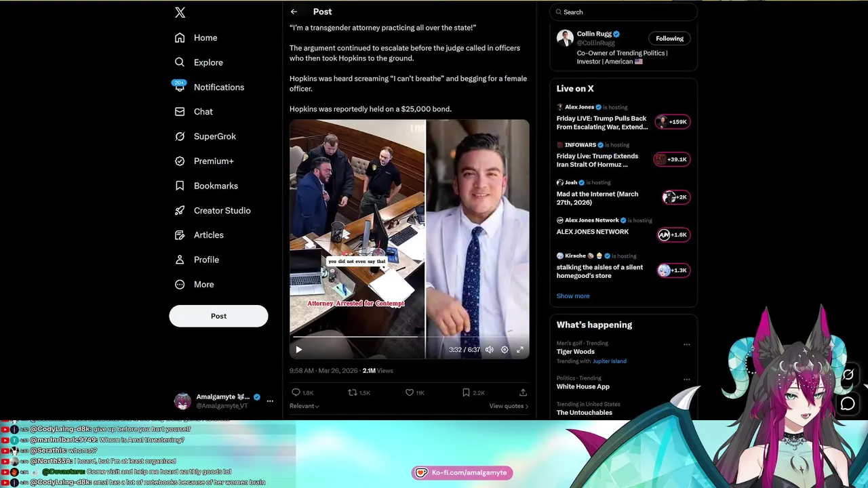Click the +39.1K listeners badge

click(x=671, y=159)
